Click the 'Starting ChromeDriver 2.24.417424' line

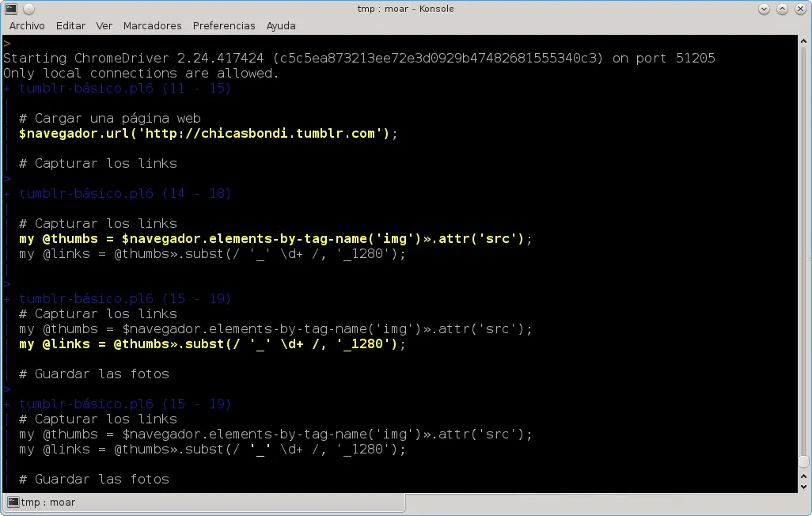tap(359, 58)
